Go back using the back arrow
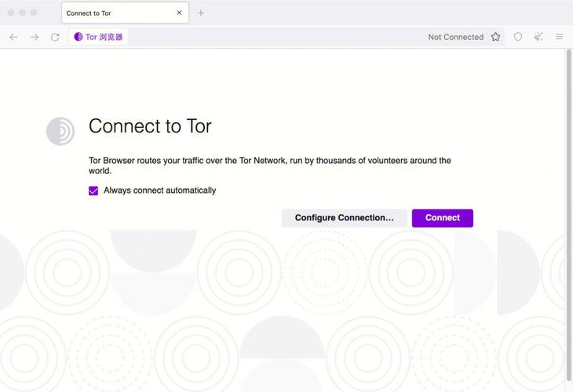Viewport: 573px width, 392px height. [13, 37]
